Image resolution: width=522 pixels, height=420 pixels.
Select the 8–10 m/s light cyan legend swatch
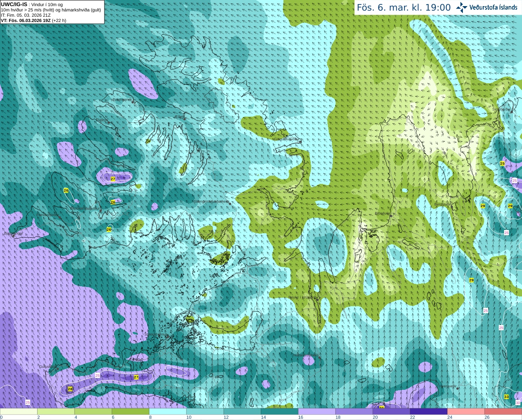[x=168, y=411]
